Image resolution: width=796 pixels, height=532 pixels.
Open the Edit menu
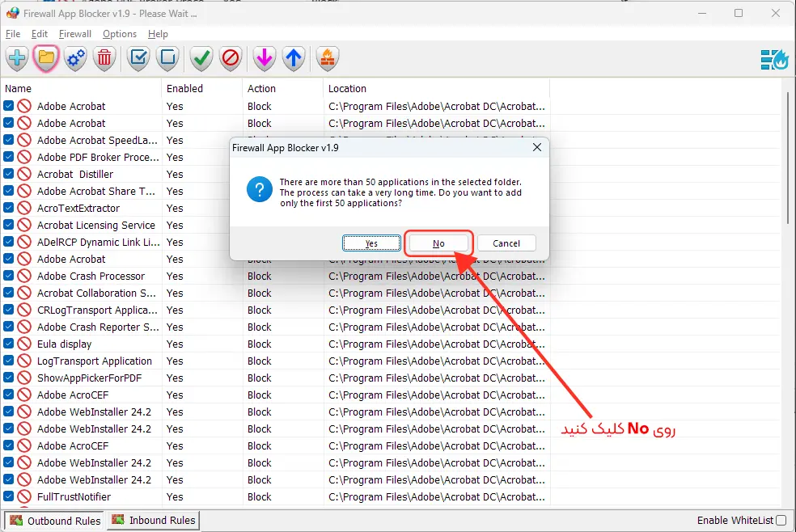pos(39,34)
